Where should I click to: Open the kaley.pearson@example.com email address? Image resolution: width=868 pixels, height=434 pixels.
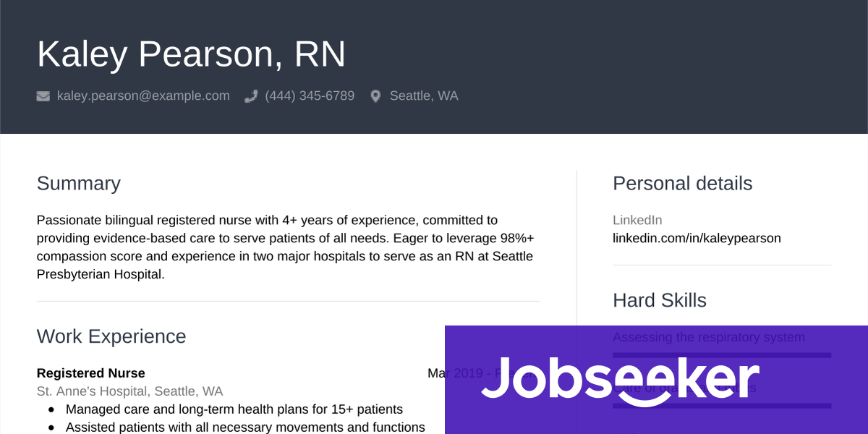(x=143, y=96)
